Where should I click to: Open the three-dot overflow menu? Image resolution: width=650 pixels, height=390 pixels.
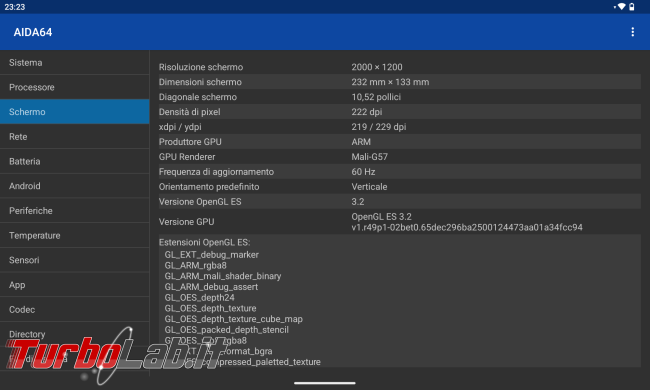pyautogui.click(x=632, y=32)
